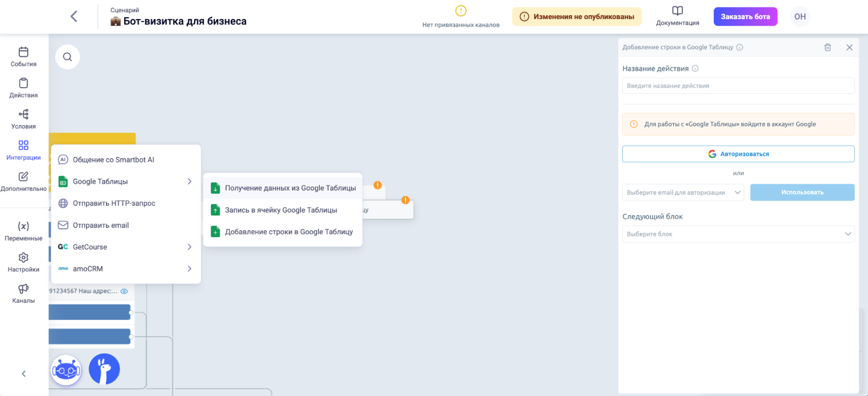This screenshot has width=868, height=396.
Task: Open the Каналы section
Action: coord(23,294)
